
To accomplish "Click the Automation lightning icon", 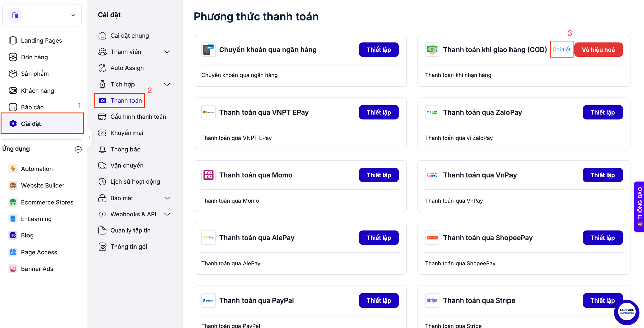I will tap(13, 169).
